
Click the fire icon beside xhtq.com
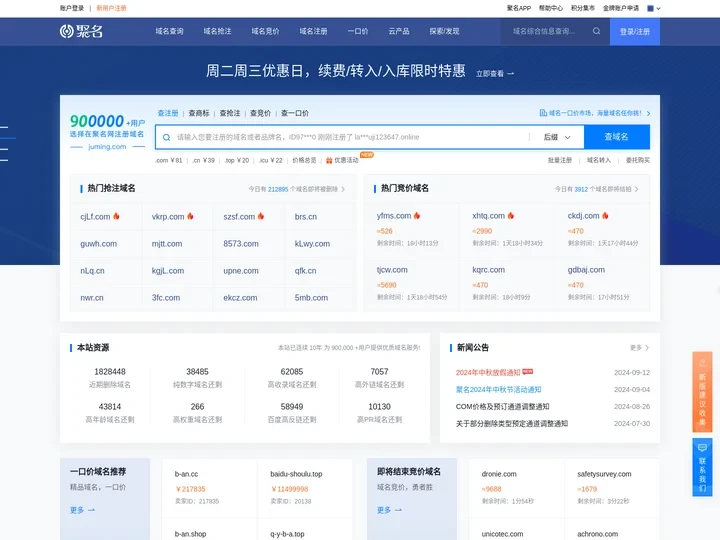click(511, 215)
